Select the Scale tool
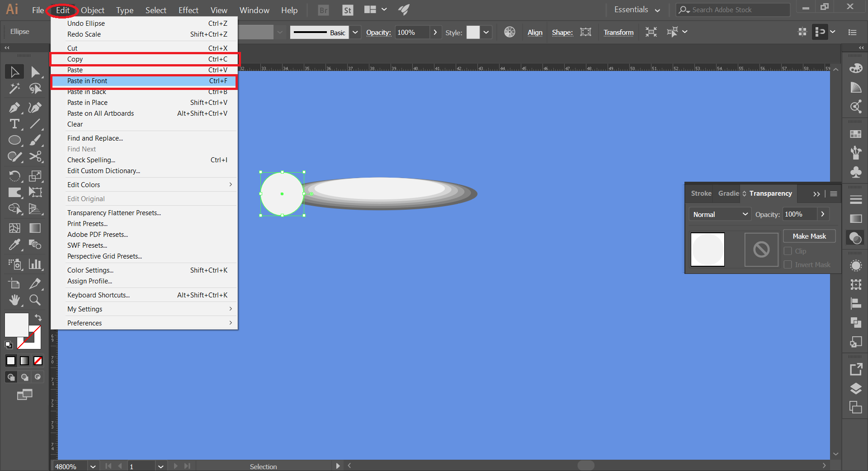The height and width of the screenshot is (471, 868). 35,176
